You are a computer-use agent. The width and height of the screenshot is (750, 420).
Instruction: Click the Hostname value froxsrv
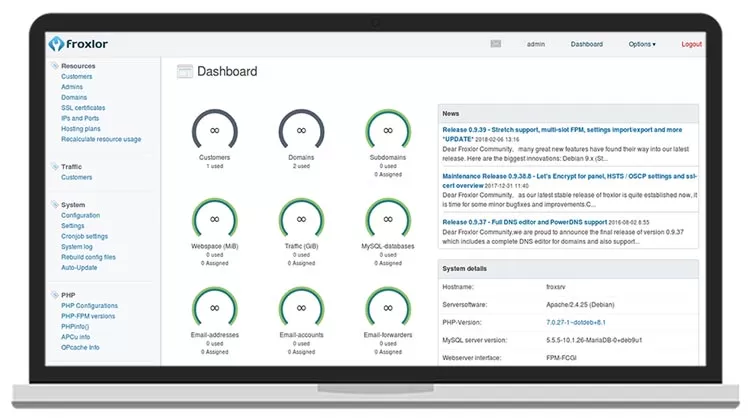tap(555, 287)
